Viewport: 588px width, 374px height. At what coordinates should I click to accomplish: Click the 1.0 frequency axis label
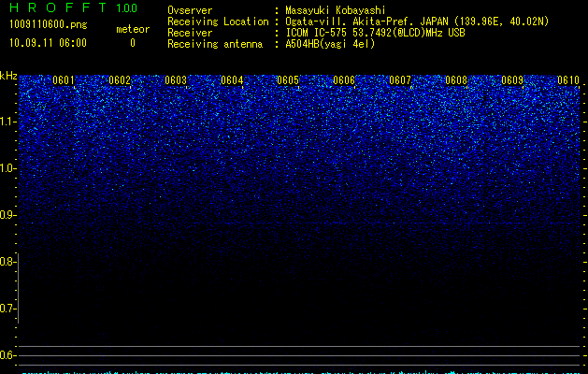point(8,168)
